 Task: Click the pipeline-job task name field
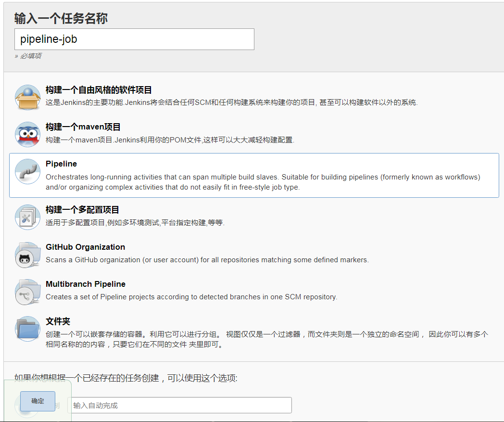point(134,39)
